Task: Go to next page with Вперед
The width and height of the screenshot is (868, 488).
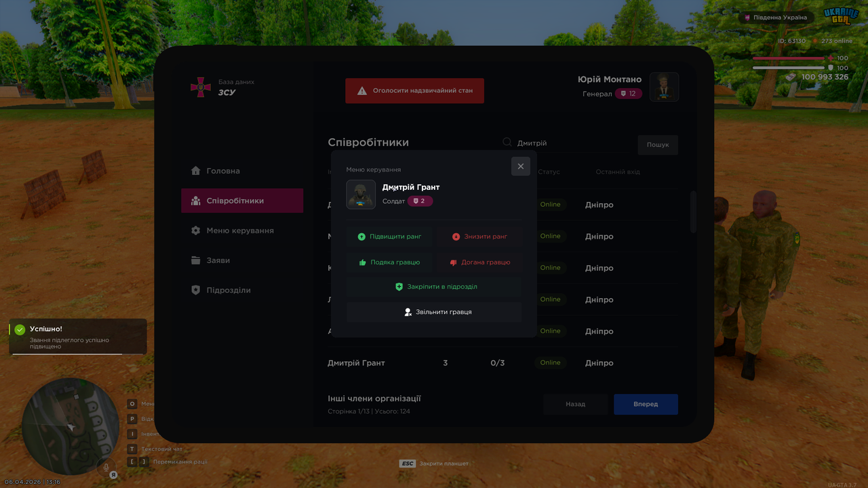Action: pyautogui.click(x=646, y=404)
